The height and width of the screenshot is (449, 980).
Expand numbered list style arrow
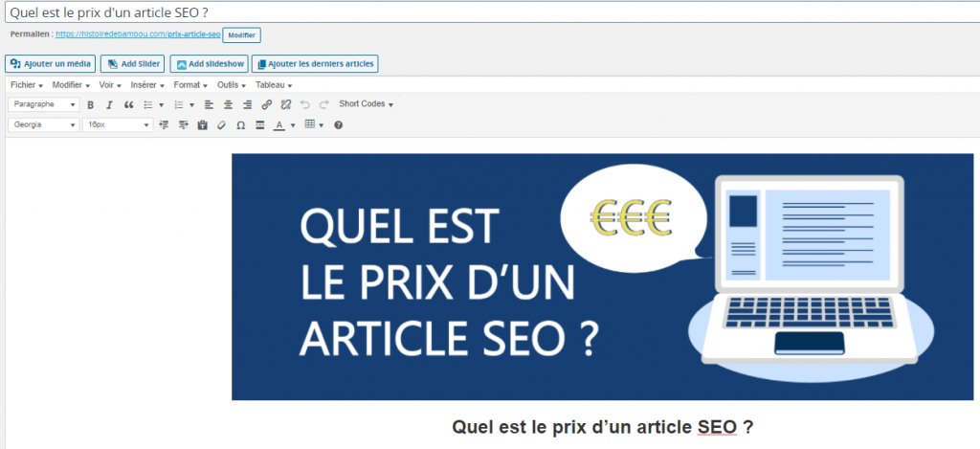click(x=191, y=105)
